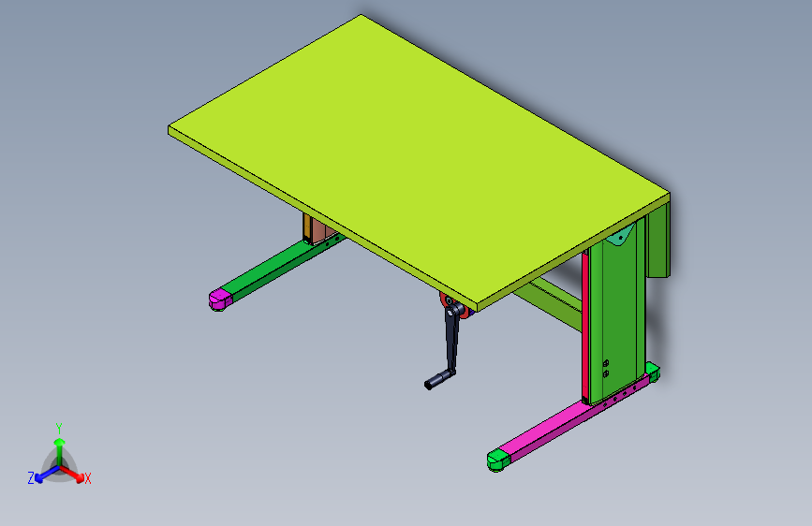
Task: Click the green Y axis of the triad
Action: pyautogui.click(x=60, y=452)
